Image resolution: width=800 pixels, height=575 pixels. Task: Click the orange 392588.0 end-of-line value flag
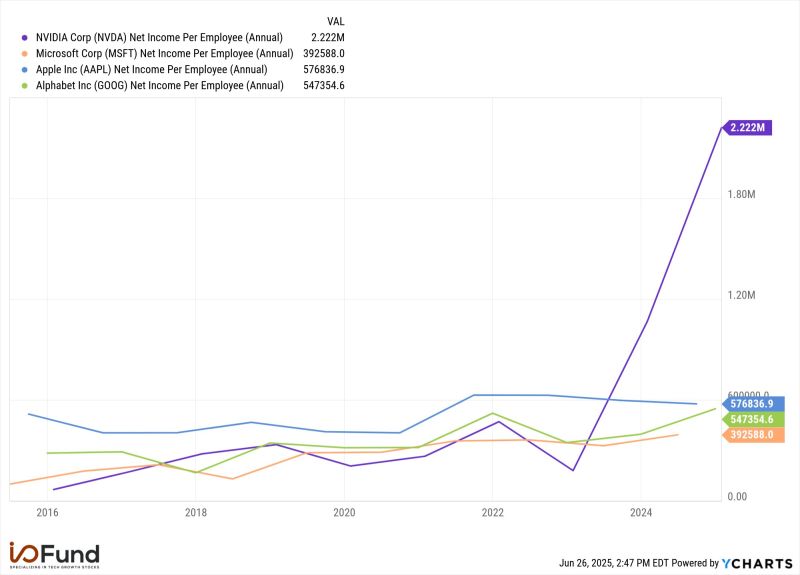pyautogui.click(x=750, y=435)
